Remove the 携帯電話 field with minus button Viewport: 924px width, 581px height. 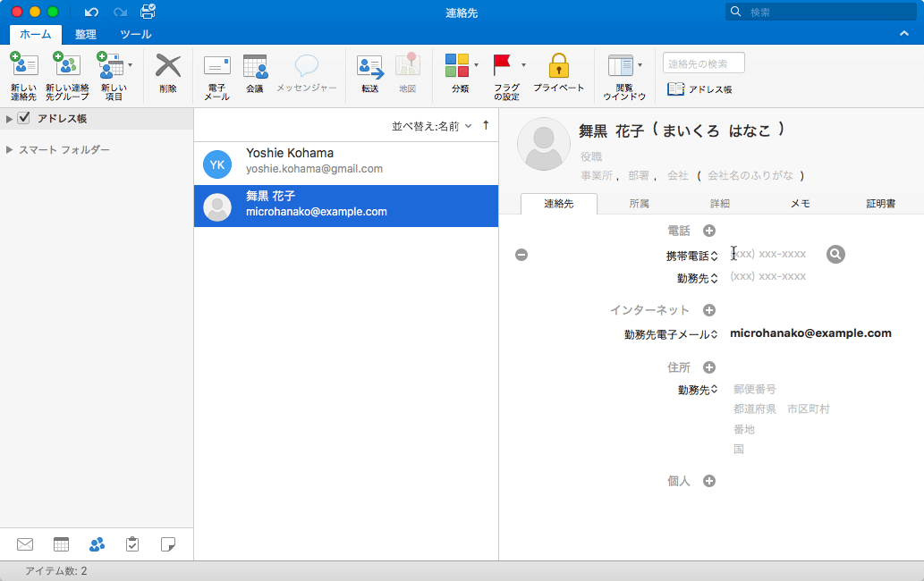(521, 254)
